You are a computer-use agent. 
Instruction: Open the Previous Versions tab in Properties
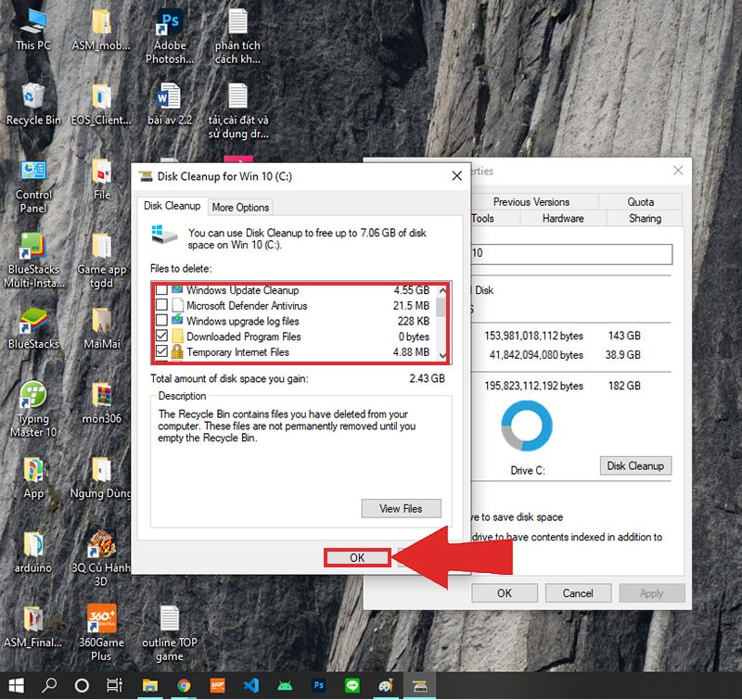click(531, 202)
